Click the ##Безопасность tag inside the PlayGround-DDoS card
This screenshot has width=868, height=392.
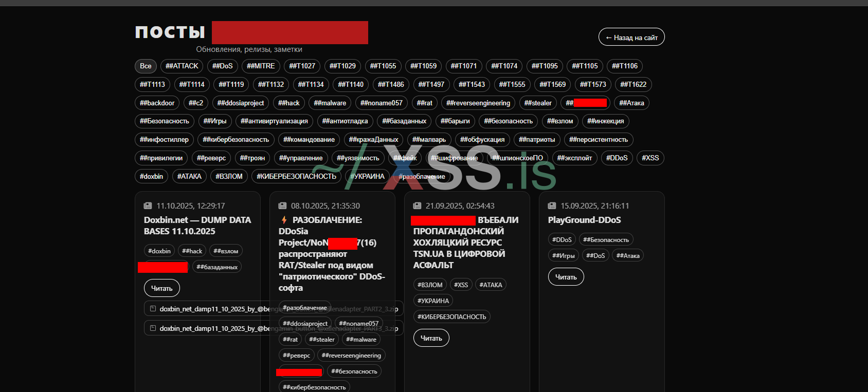click(606, 239)
